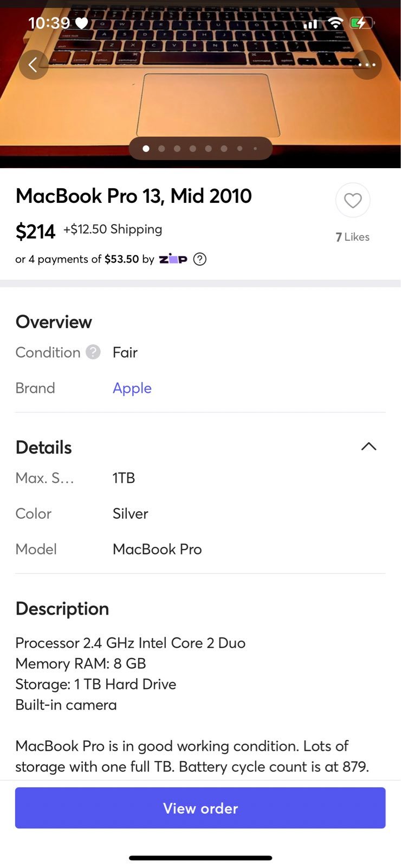Screen dimensions: 401x868
Task: Tap the Details section header
Action: pyautogui.click(x=44, y=448)
